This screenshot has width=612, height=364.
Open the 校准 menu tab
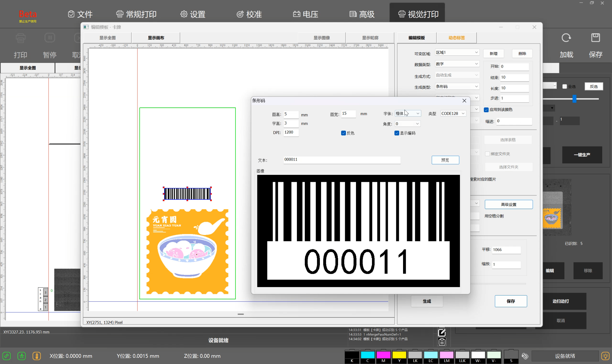pyautogui.click(x=249, y=14)
